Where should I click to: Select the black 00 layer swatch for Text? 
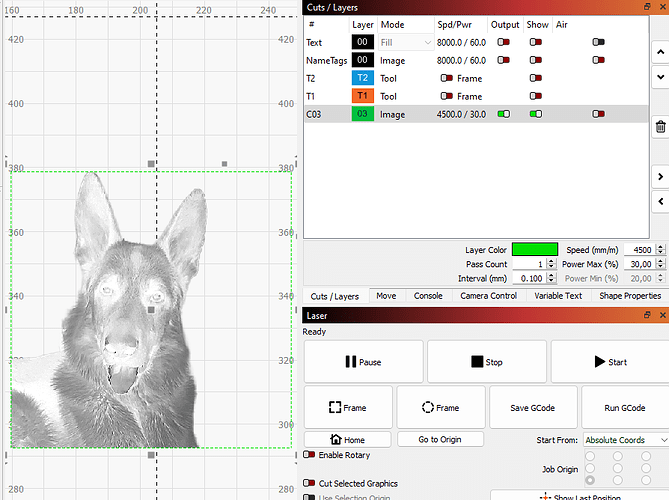[x=363, y=42]
